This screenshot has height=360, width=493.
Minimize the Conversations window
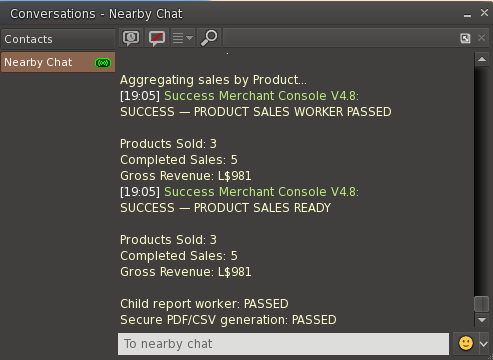(467, 15)
